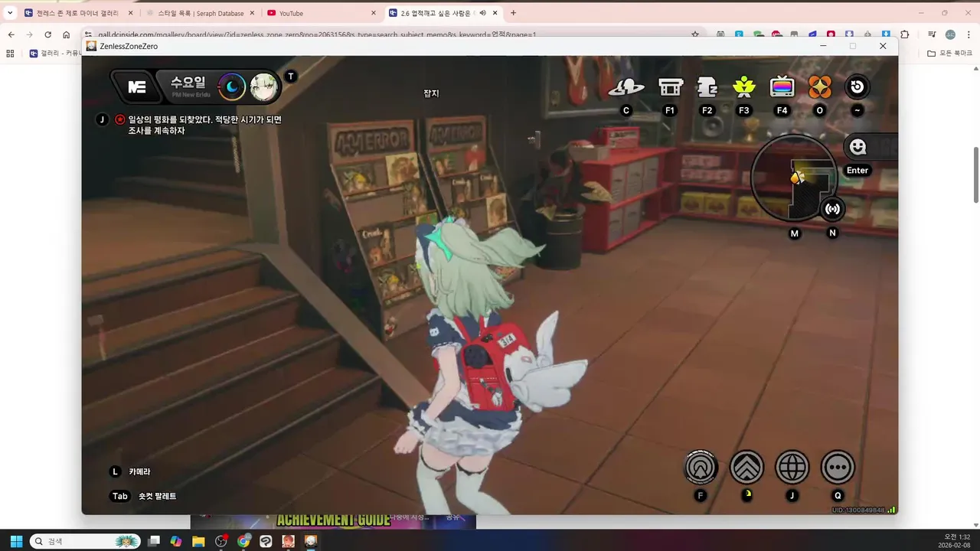Expand the tab search dropdown arrow
This screenshot has width=980, height=551.
pos(10,13)
